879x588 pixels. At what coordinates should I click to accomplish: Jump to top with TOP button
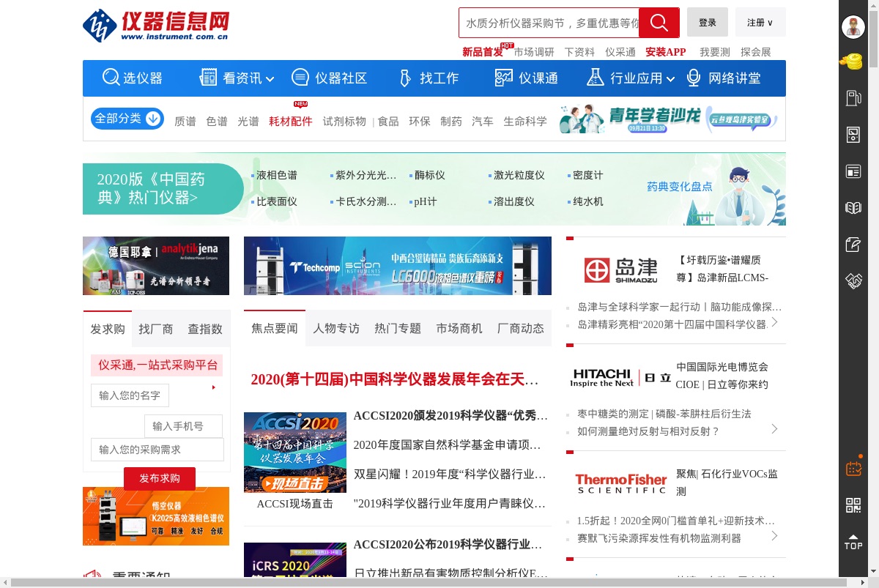pos(853,542)
